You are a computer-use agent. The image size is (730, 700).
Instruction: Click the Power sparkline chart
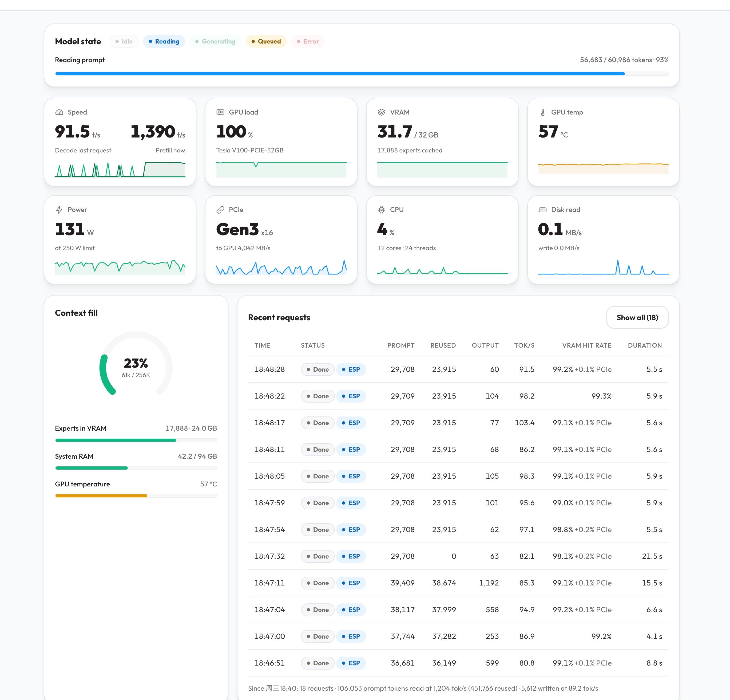[x=120, y=267]
